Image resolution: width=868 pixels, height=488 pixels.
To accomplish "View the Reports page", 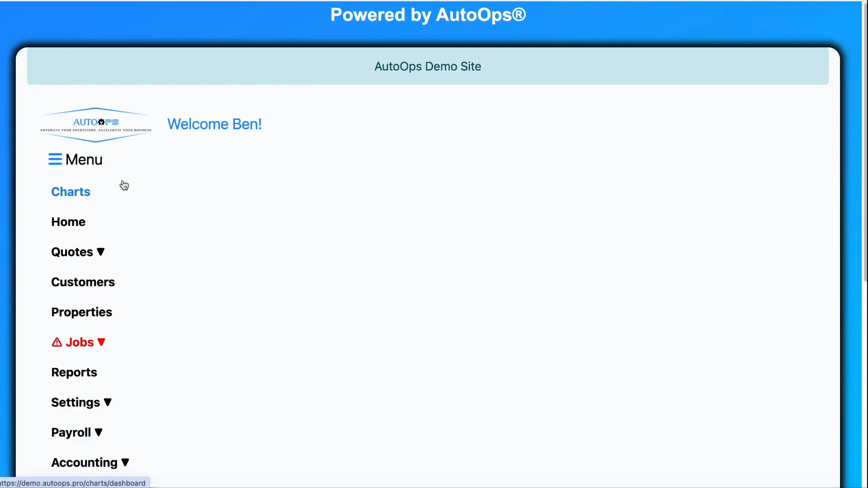I will pos(74,372).
